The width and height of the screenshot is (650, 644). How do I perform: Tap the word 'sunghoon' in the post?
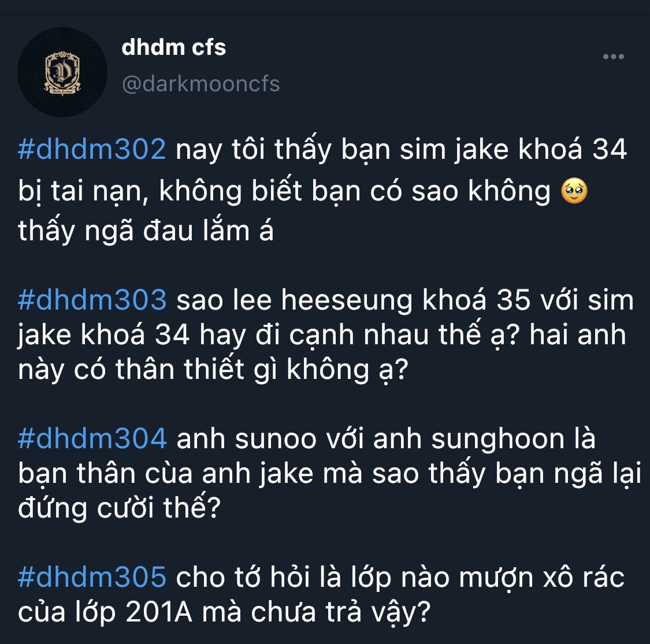pyautogui.click(x=498, y=440)
